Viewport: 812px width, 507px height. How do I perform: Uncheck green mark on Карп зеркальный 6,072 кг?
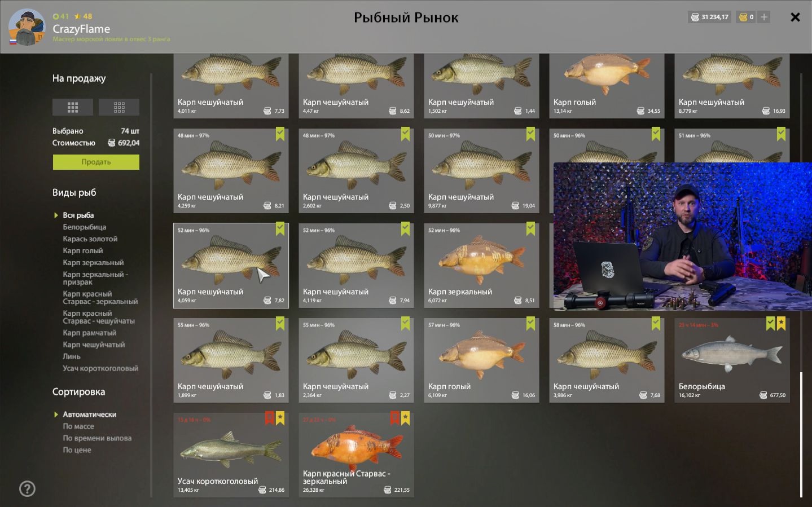pos(530,229)
